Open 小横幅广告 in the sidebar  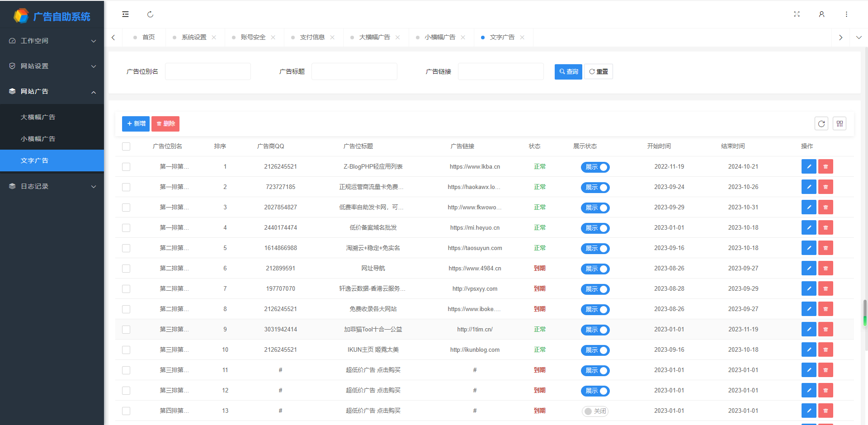52,139
